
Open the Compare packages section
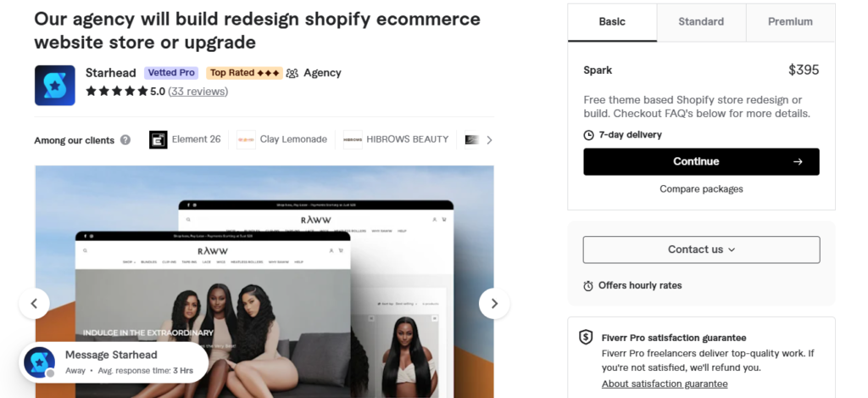click(x=701, y=189)
